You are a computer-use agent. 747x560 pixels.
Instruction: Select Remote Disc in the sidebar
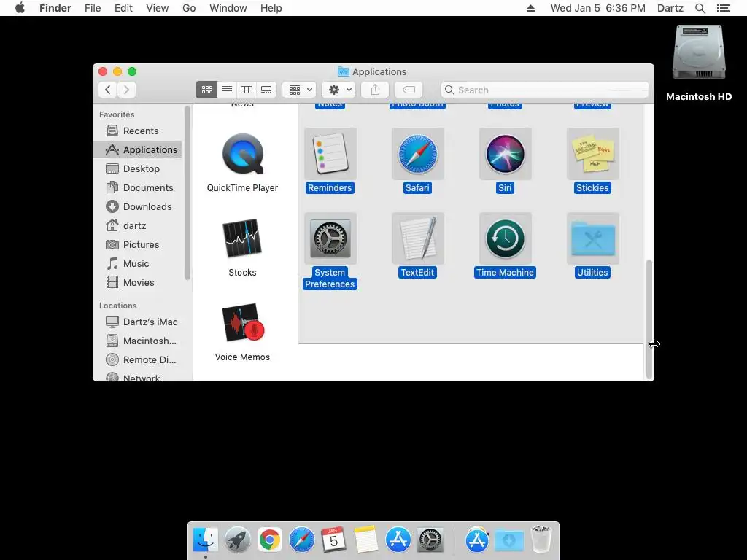[x=137, y=360]
